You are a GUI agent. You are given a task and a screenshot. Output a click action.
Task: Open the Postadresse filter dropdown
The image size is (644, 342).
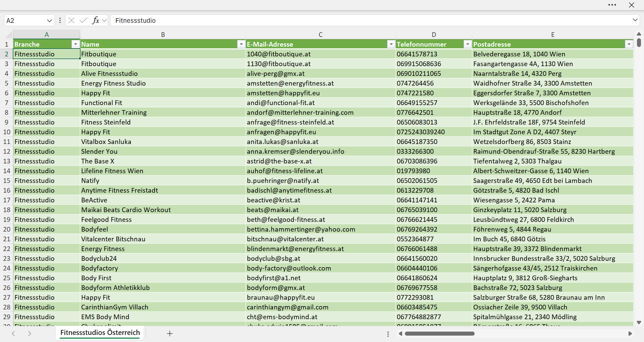[x=629, y=44]
